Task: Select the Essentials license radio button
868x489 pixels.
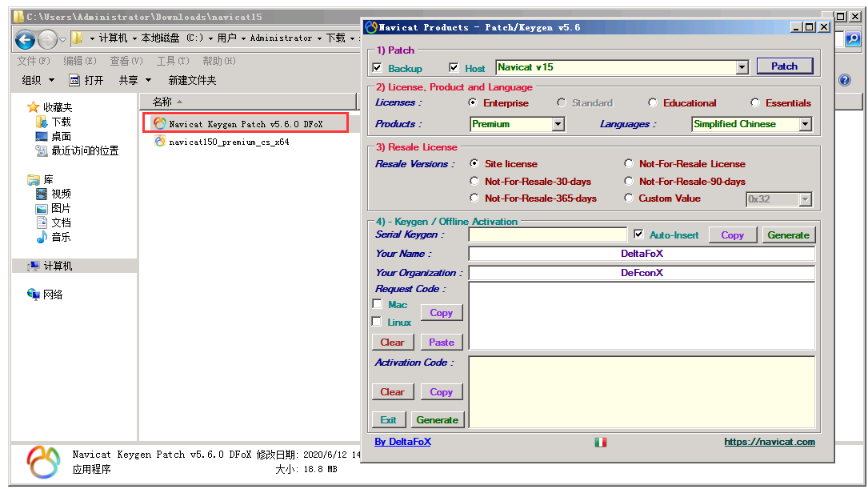Action: pyautogui.click(x=755, y=102)
